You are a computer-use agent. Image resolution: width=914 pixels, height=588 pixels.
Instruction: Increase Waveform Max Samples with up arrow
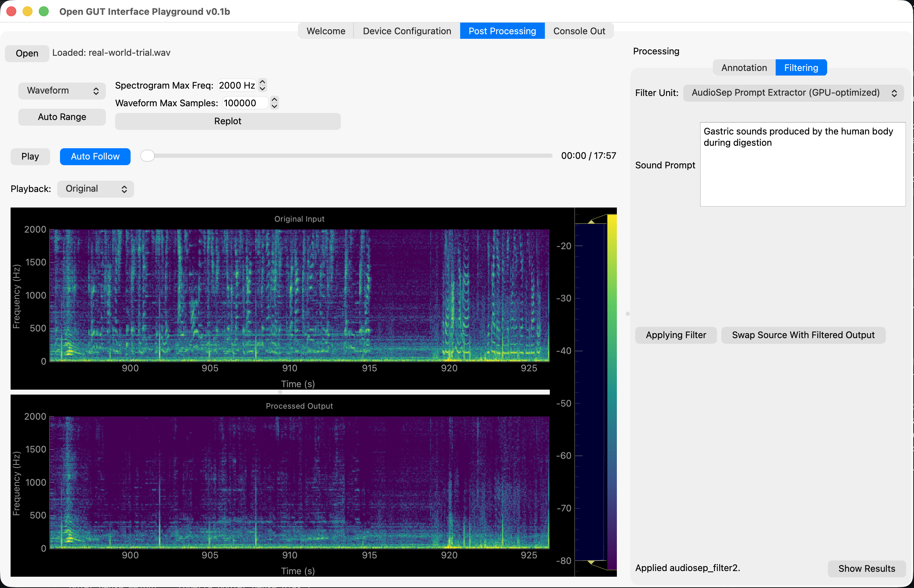click(274, 99)
